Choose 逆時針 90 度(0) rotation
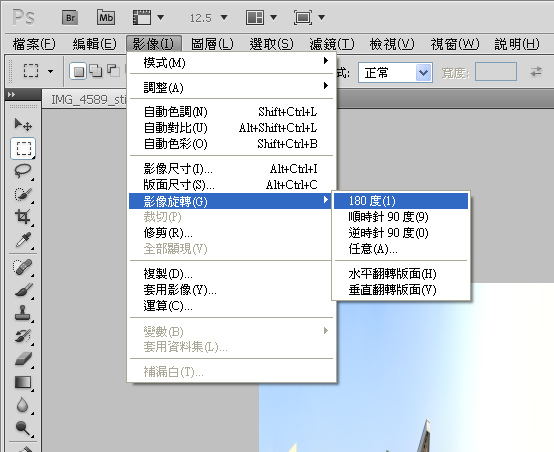This screenshot has width=554, height=452. 401,233
